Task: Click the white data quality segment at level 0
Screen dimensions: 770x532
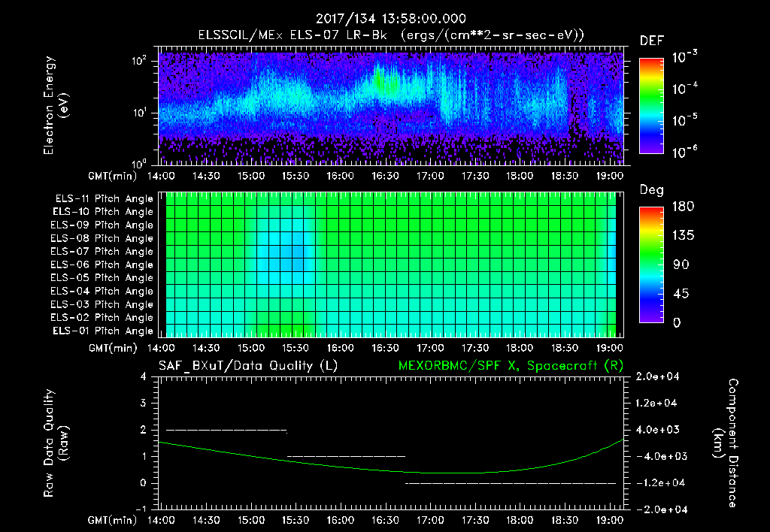Action: pyautogui.click(x=511, y=483)
